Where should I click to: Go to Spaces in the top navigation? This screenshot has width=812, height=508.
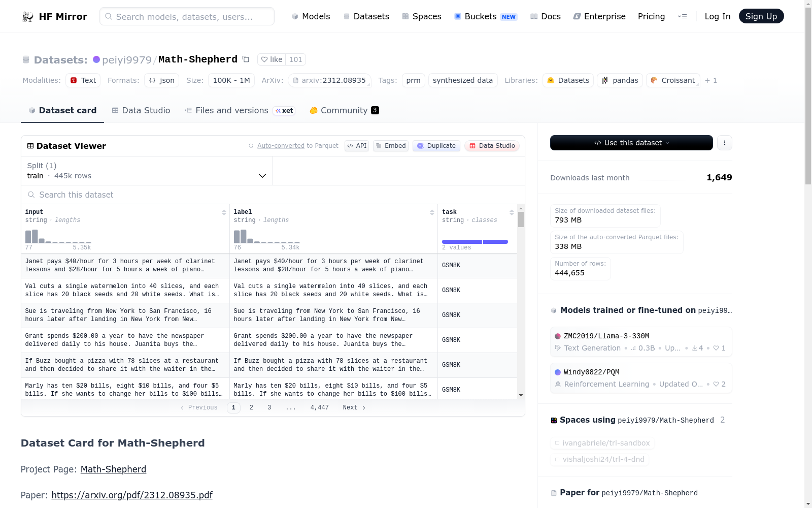tap(422, 16)
